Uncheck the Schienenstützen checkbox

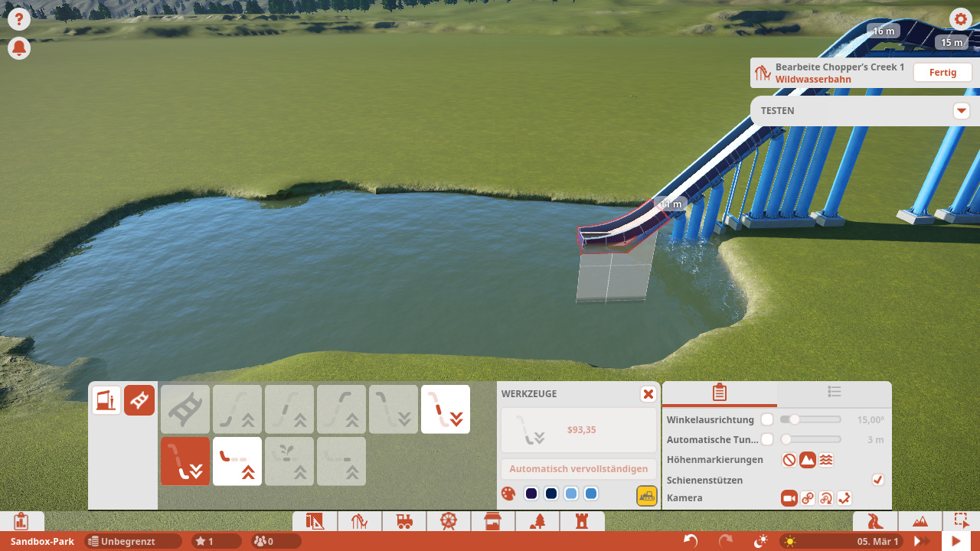878,480
